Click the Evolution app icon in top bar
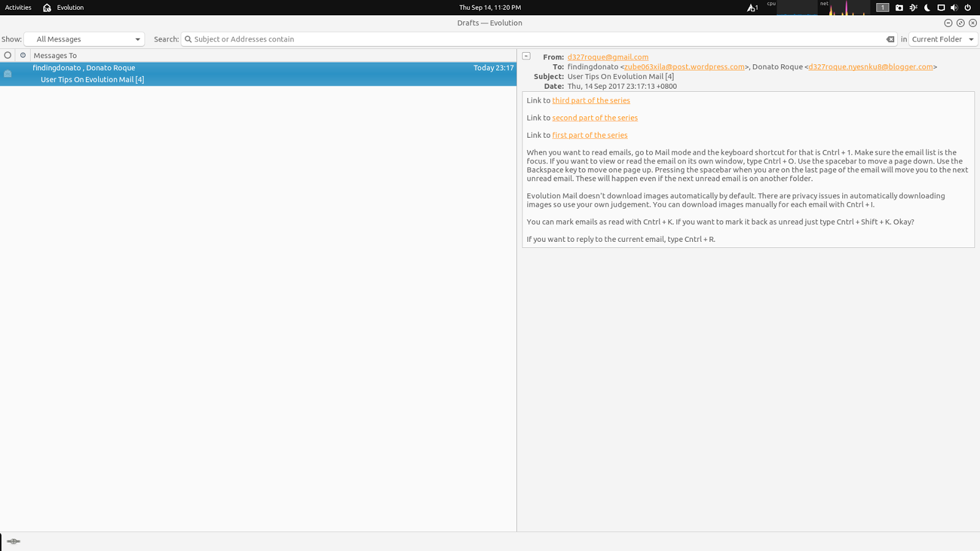The image size is (980, 551). 47,7
